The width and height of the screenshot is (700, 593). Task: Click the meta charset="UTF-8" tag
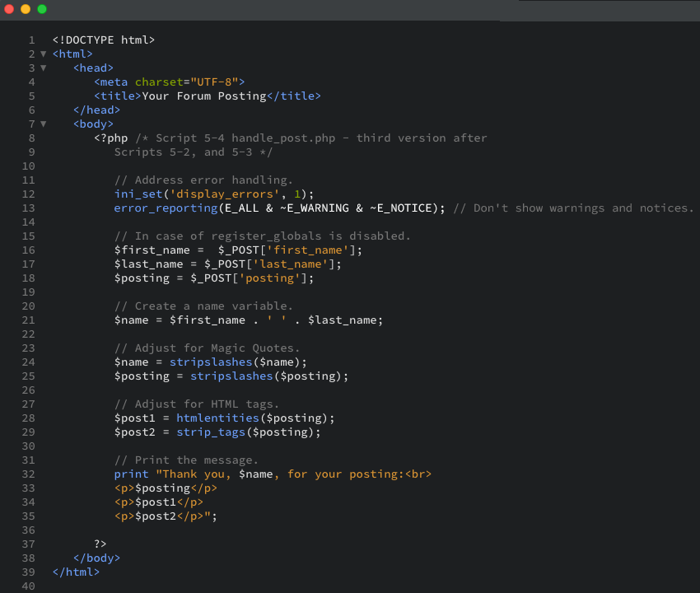click(x=169, y=82)
